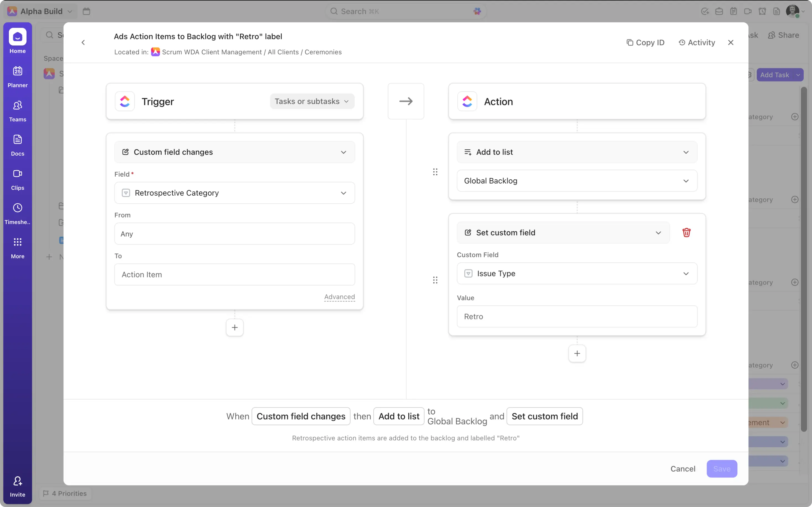Click the add action plus button
812x507 pixels.
coord(577,353)
